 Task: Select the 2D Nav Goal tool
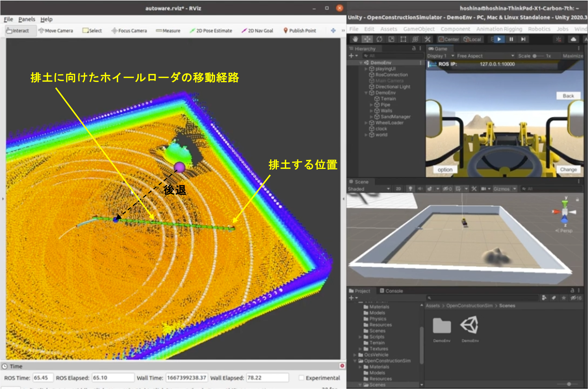[x=257, y=30]
